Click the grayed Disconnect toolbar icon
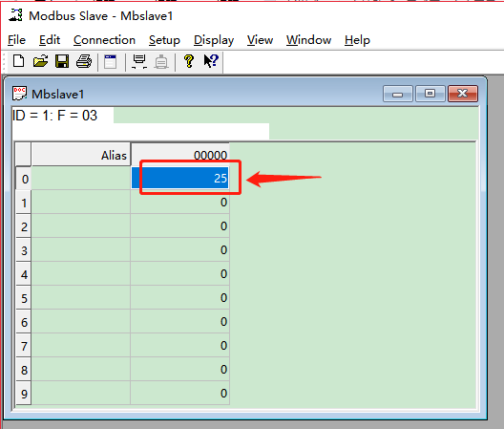The image size is (504, 429). 161,62
